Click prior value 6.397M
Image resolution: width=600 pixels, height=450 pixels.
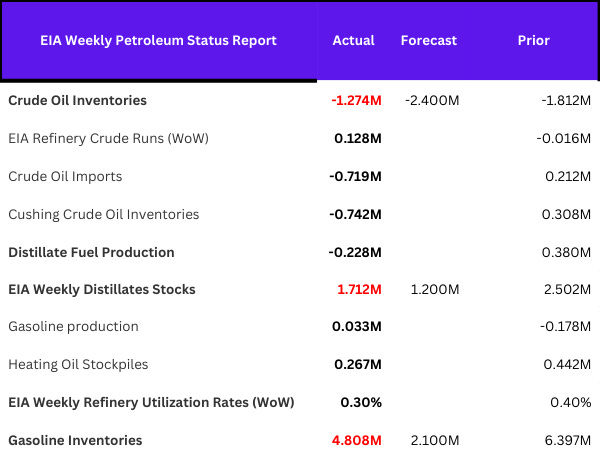[x=567, y=440]
